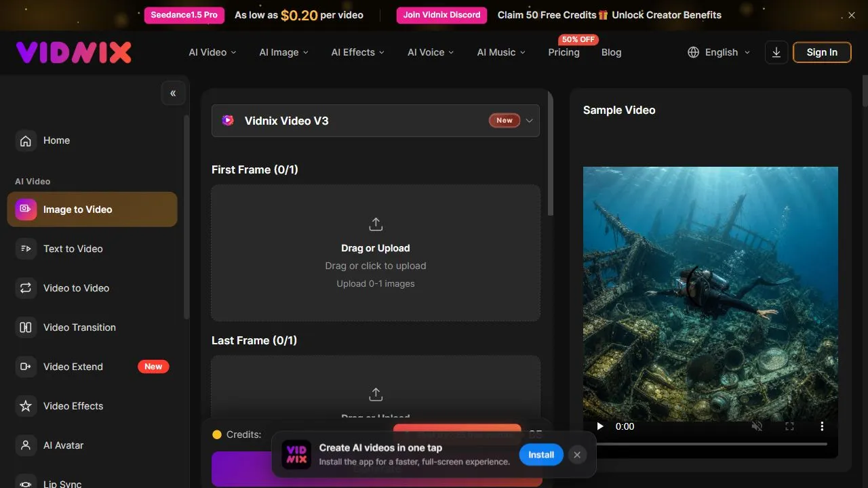868x488 pixels.
Task: Click the Install button
Action: (541, 455)
